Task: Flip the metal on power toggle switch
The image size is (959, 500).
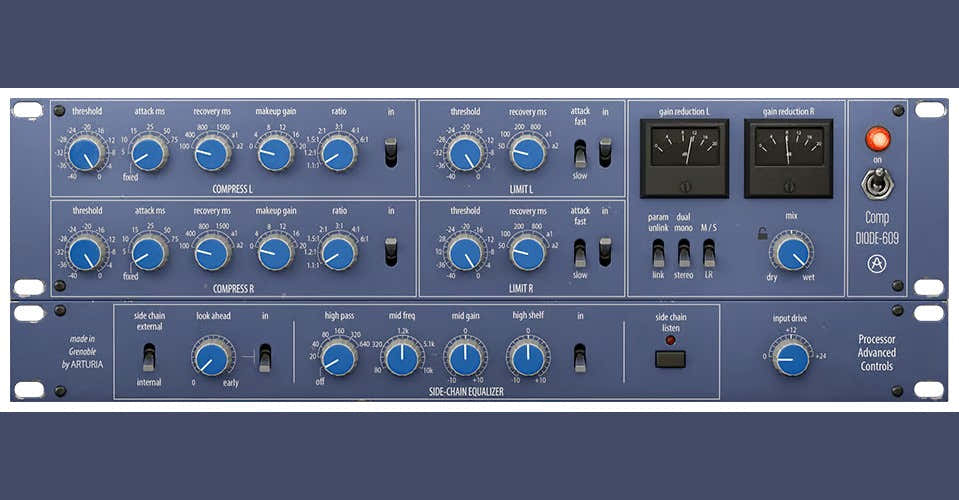Action: [877, 184]
